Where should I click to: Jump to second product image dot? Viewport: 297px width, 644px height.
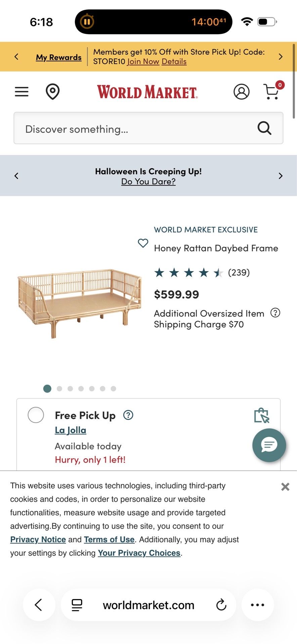[59, 388]
